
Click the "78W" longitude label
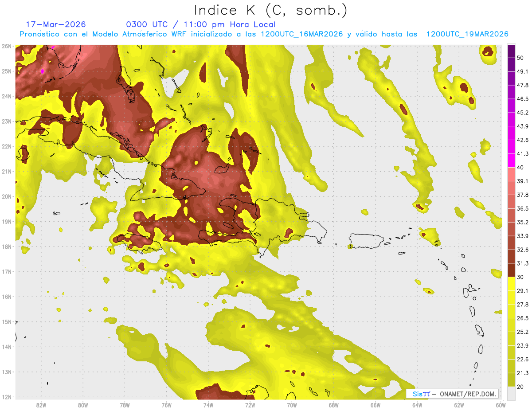125,405
